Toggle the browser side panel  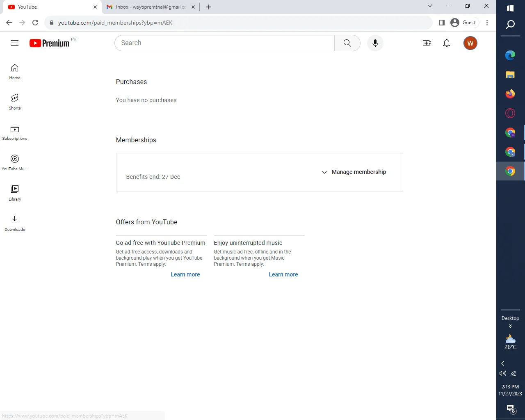(x=442, y=23)
